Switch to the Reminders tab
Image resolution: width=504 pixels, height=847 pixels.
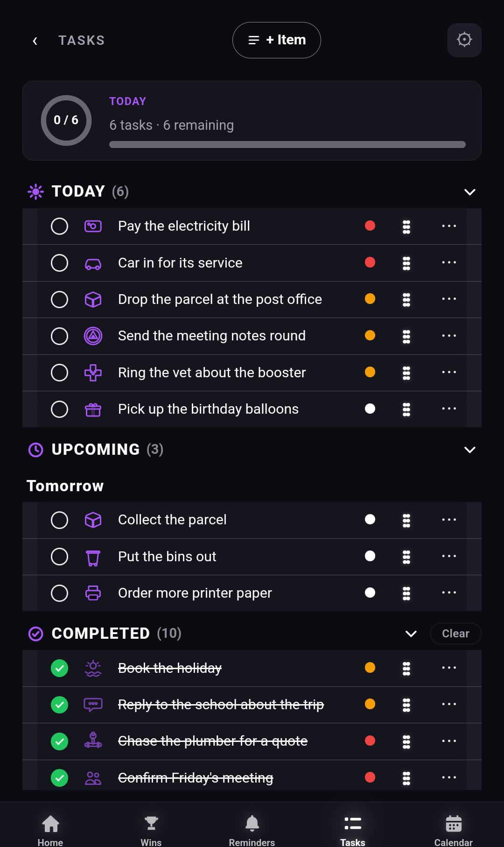point(252,830)
